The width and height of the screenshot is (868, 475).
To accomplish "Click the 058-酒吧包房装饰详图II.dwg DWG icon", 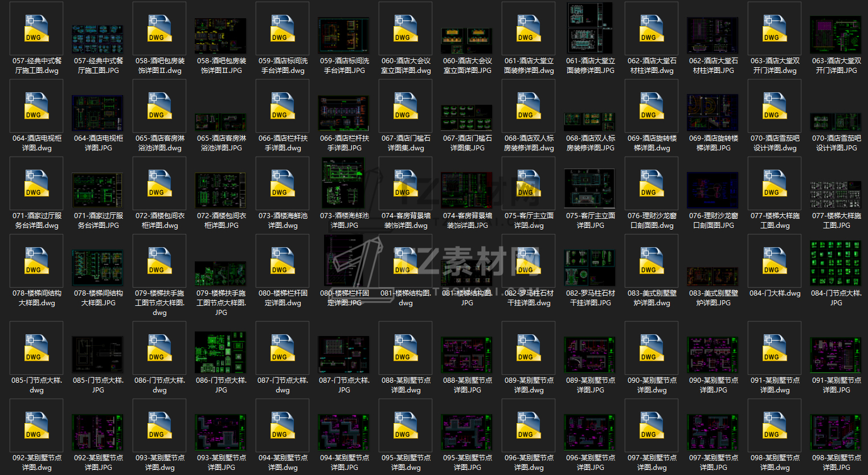I will click(x=159, y=28).
